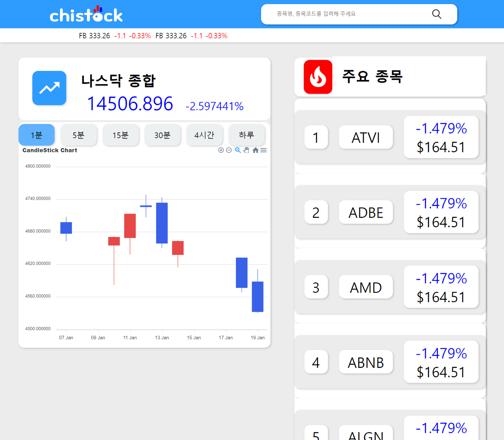Click the 나스닥 종합 index title

click(119, 80)
